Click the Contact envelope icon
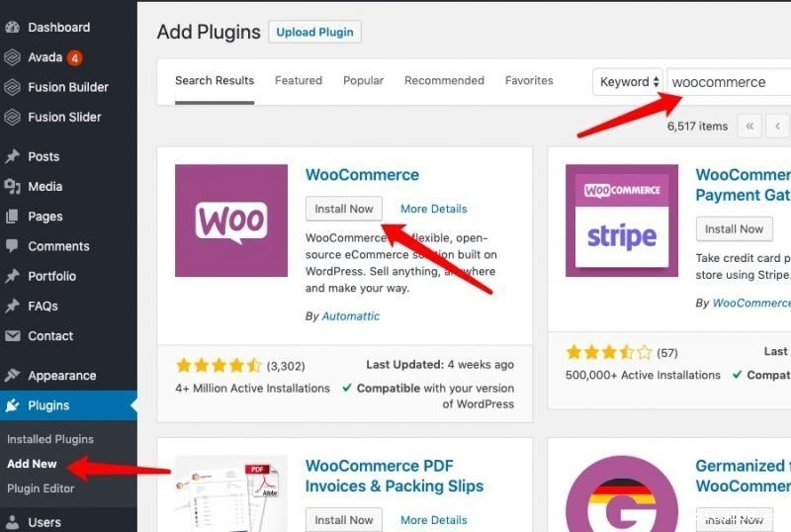791x532 pixels. 12,335
